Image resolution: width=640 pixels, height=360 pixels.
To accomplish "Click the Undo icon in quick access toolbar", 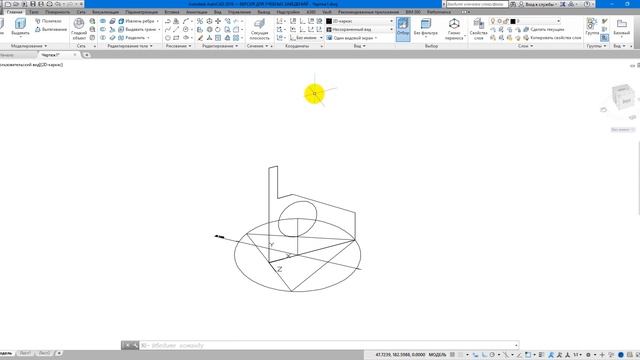I will [58, 4].
